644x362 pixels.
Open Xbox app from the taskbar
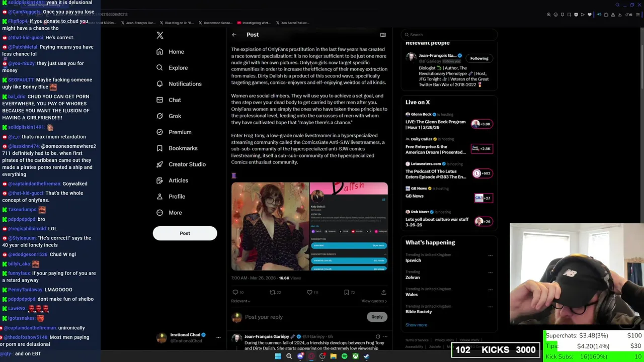(355, 356)
